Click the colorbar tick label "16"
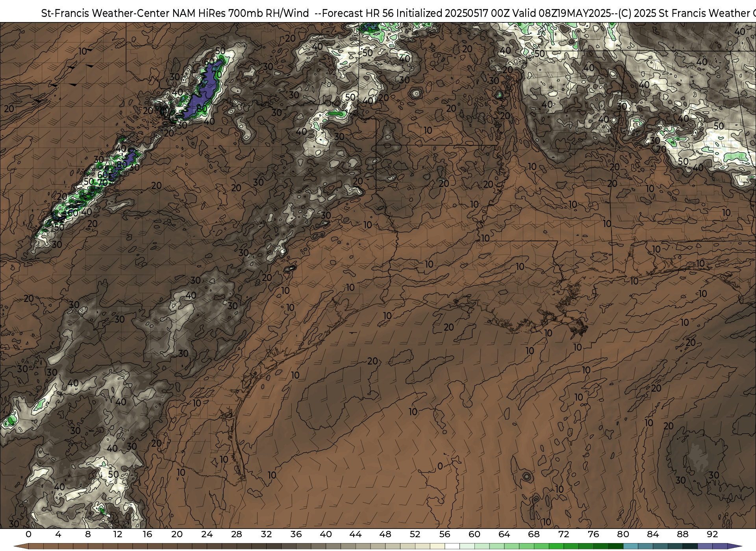The height and width of the screenshot is (551, 756). tap(147, 534)
